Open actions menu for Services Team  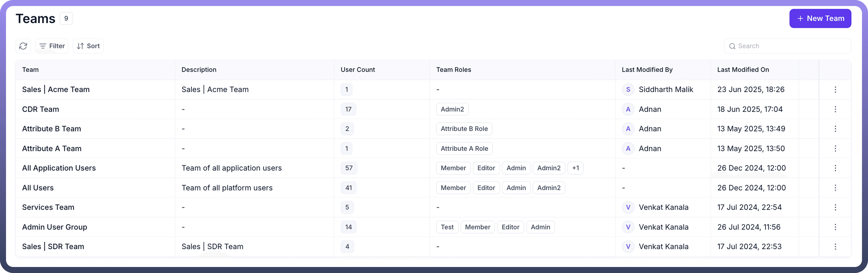[835, 207]
